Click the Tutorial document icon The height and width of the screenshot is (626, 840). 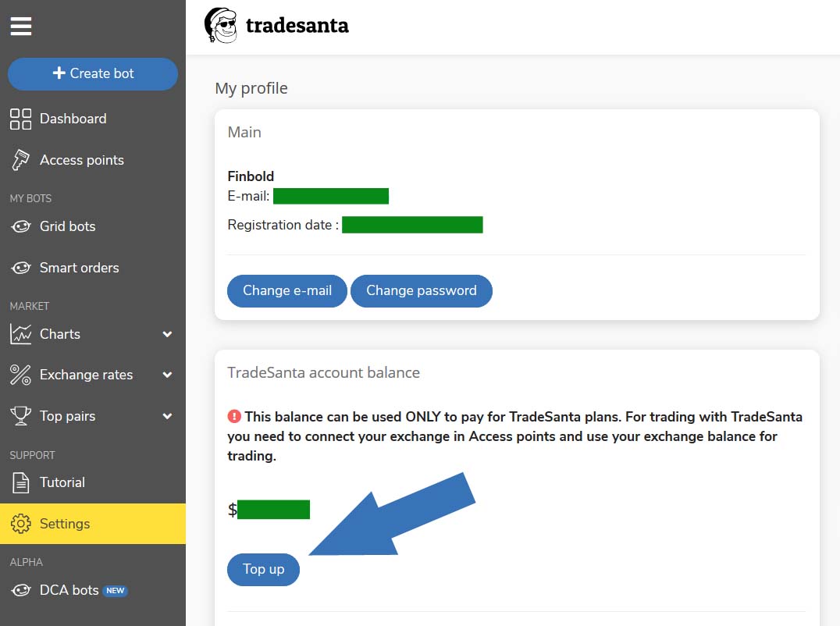tap(20, 482)
